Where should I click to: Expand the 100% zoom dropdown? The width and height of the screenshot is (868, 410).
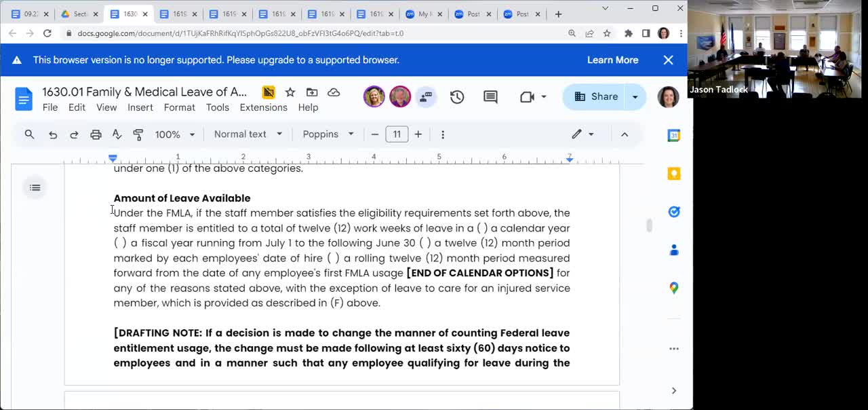click(174, 134)
